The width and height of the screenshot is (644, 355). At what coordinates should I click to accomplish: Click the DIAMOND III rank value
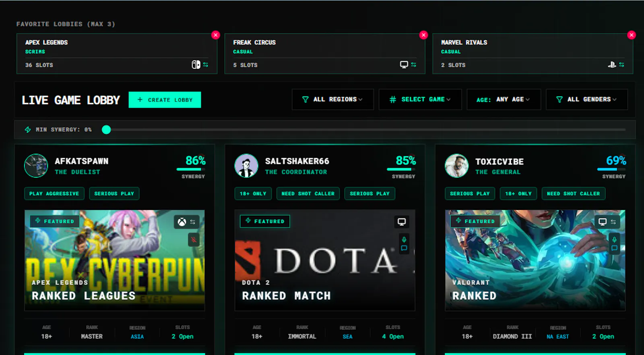pyautogui.click(x=512, y=336)
